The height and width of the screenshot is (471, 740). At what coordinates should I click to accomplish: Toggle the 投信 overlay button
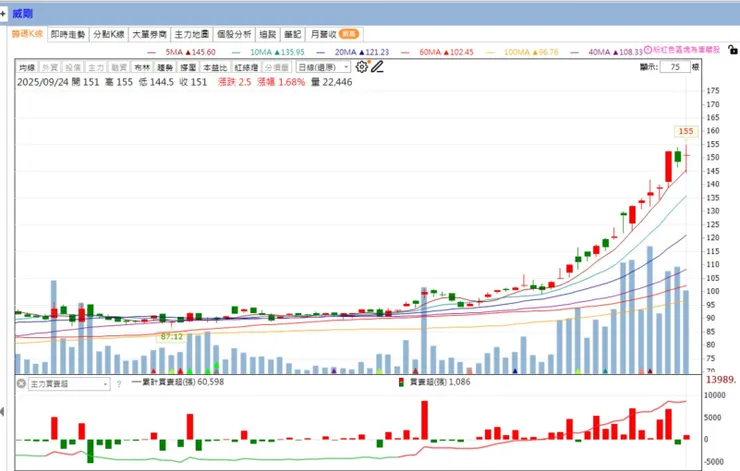[73, 67]
